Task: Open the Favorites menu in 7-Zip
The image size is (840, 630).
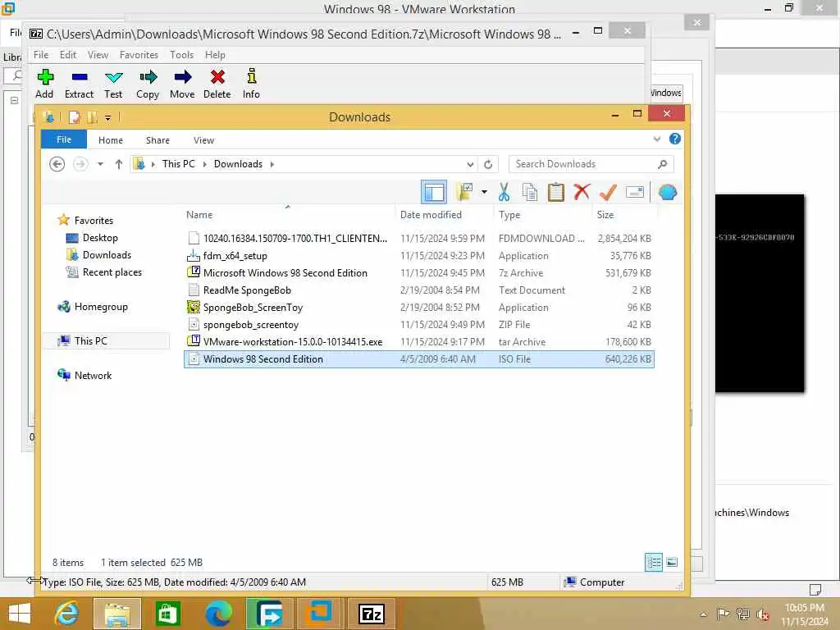Action: click(x=139, y=55)
